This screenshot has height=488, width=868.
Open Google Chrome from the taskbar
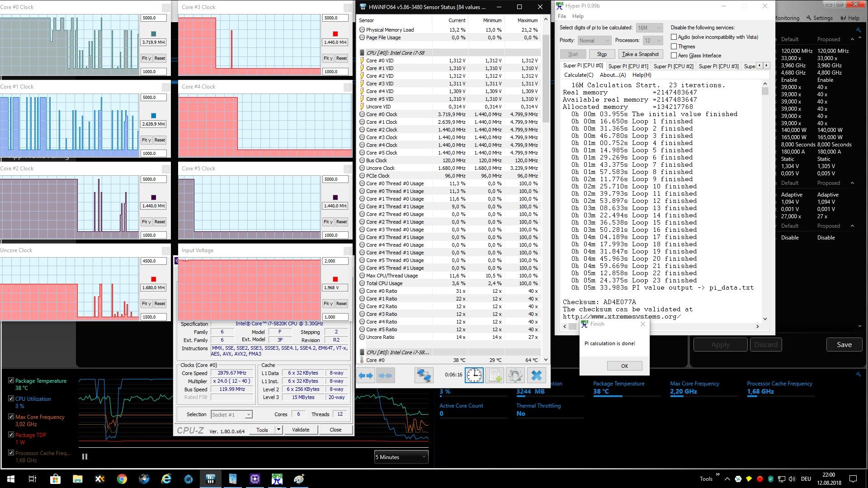pyautogui.click(x=122, y=479)
